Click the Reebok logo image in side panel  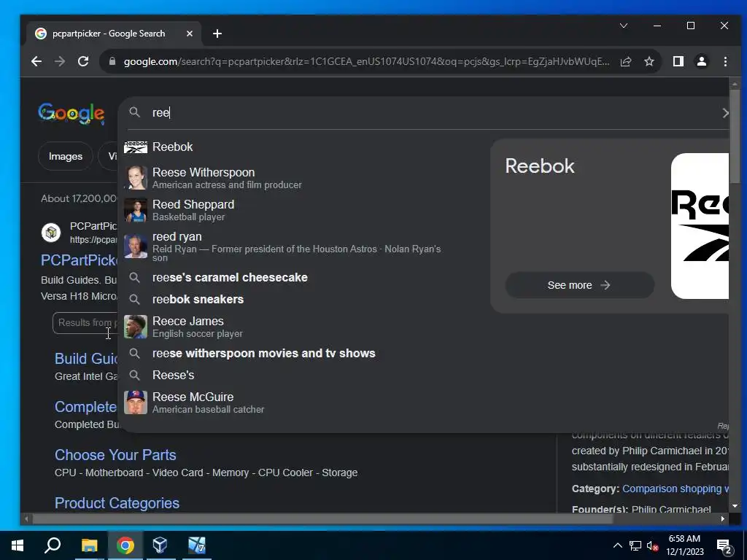(x=700, y=226)
